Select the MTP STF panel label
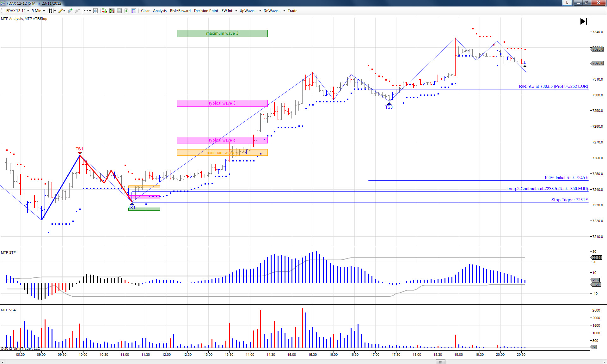 (8, 252)
